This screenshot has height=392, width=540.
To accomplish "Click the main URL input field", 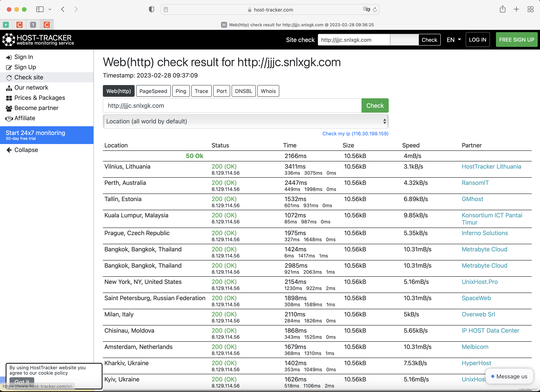I will pyautogui.click(x=232, y=106).
